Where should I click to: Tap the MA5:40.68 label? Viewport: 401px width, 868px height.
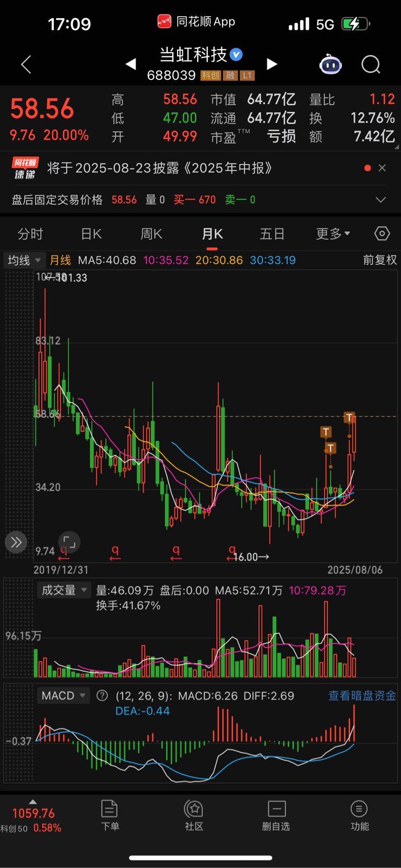click(x=107, y=260)
